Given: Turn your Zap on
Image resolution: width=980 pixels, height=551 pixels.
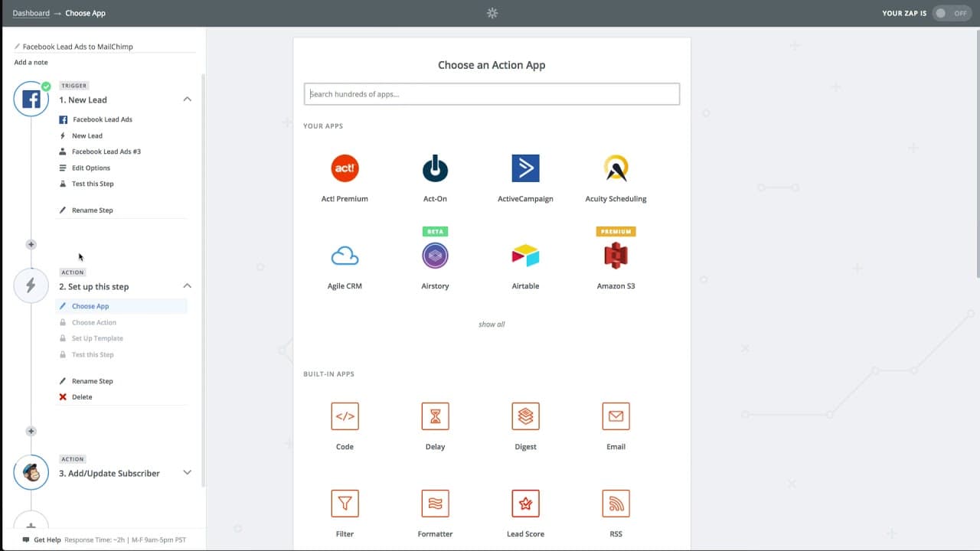Looking at the screenshot, I should [952, 13].
